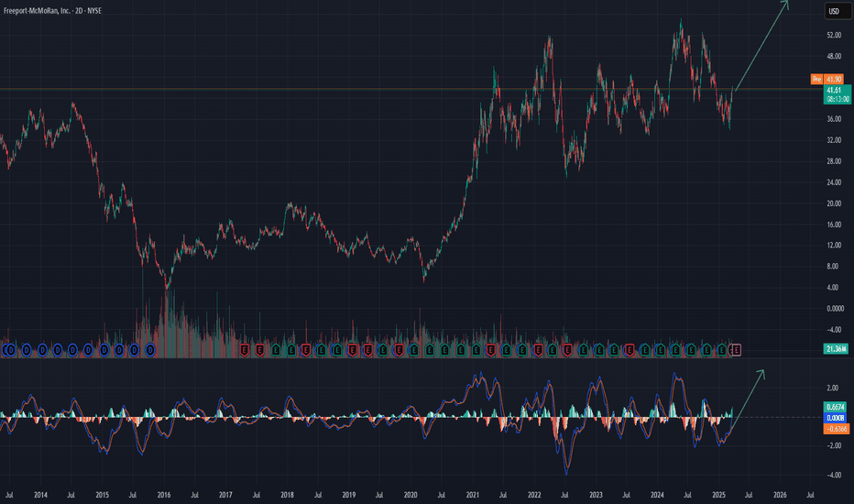Click the leftmost red earnings E marker
Screen dimensions: 854x504
[244, 350]
